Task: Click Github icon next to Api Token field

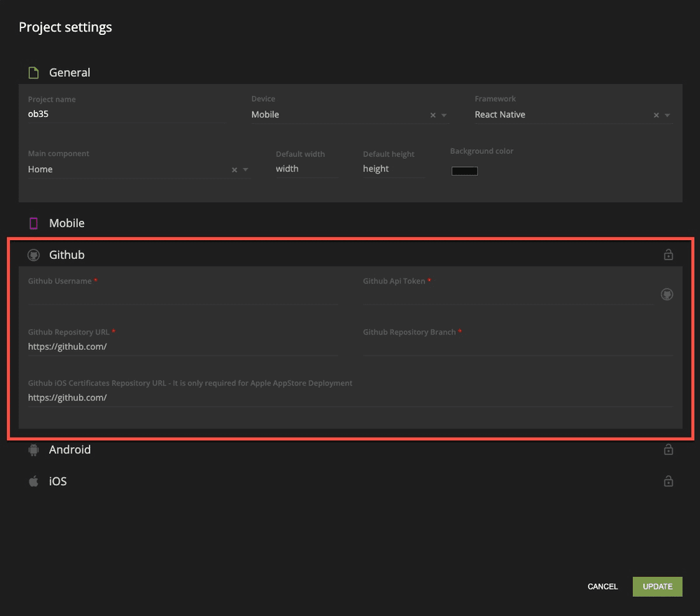Action: tap(667, 294)
